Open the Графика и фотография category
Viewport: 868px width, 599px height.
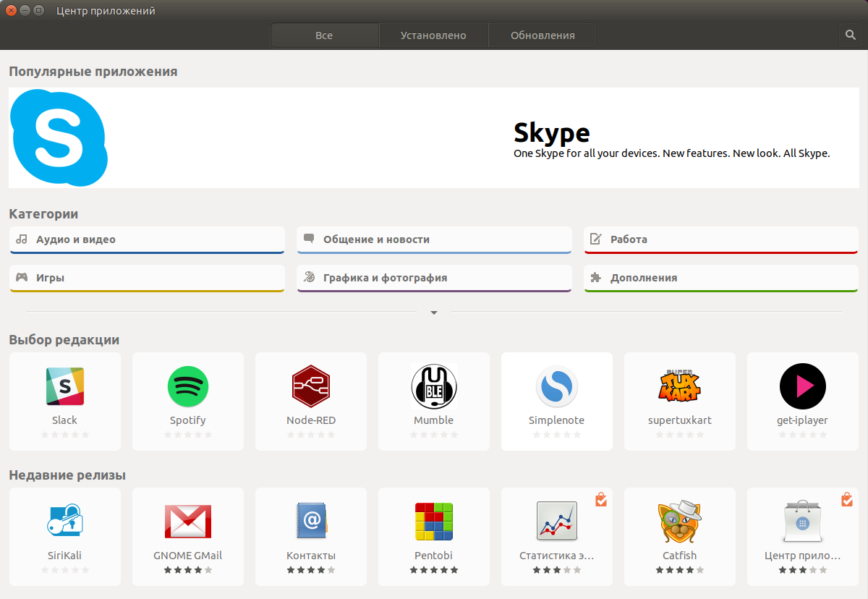pos(434,279)
